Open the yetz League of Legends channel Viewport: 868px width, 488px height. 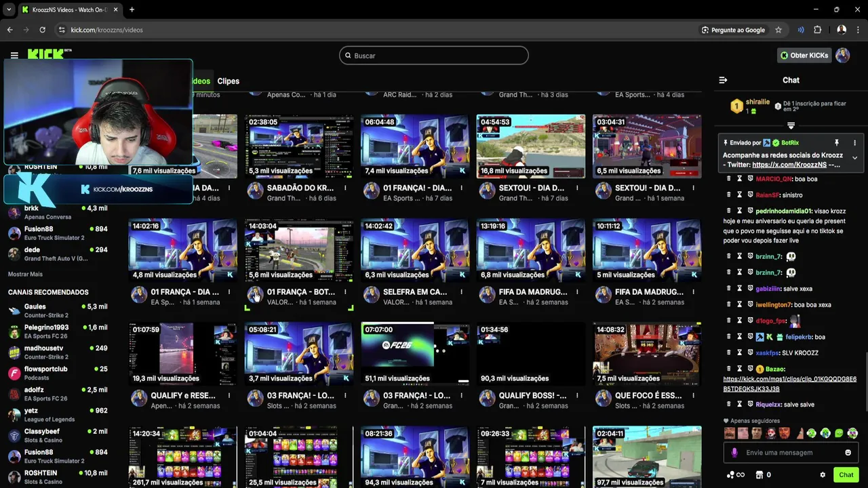pyautogui.click(x=58, y=415)
